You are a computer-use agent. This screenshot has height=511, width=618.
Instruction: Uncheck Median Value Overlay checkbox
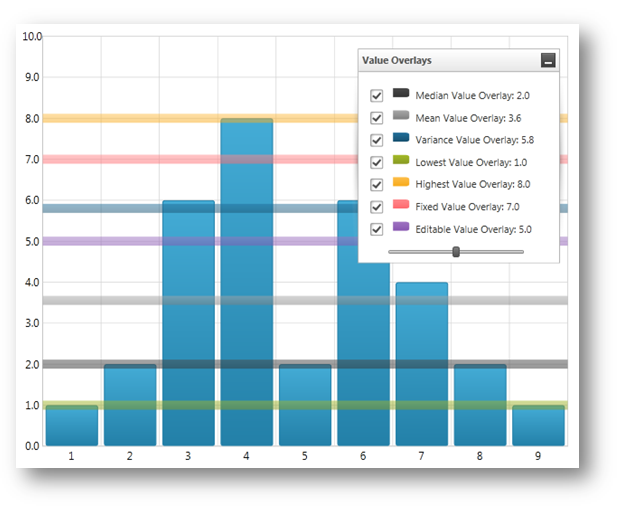(377, 96)
